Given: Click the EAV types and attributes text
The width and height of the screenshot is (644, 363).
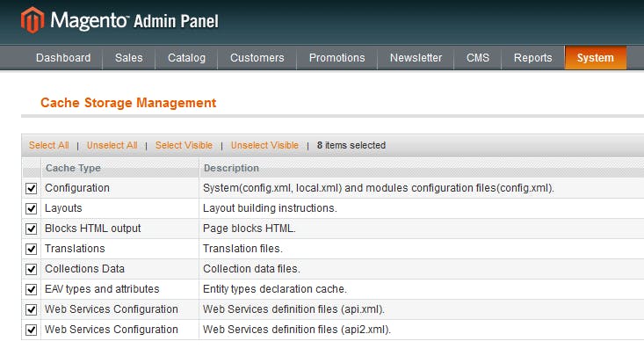Looking at the screenshot, I should [x=102, y=288].
